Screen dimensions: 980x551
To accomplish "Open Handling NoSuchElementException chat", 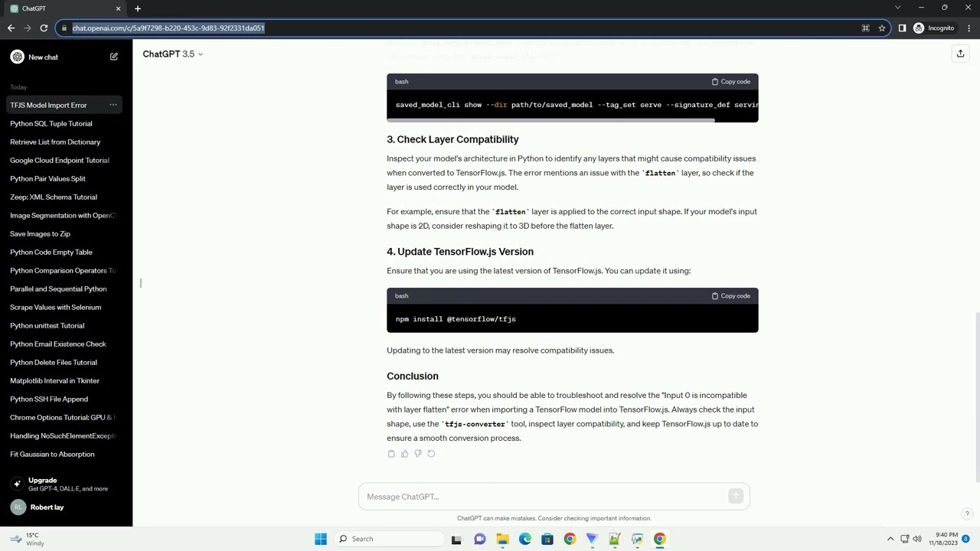I will (66, 435).
